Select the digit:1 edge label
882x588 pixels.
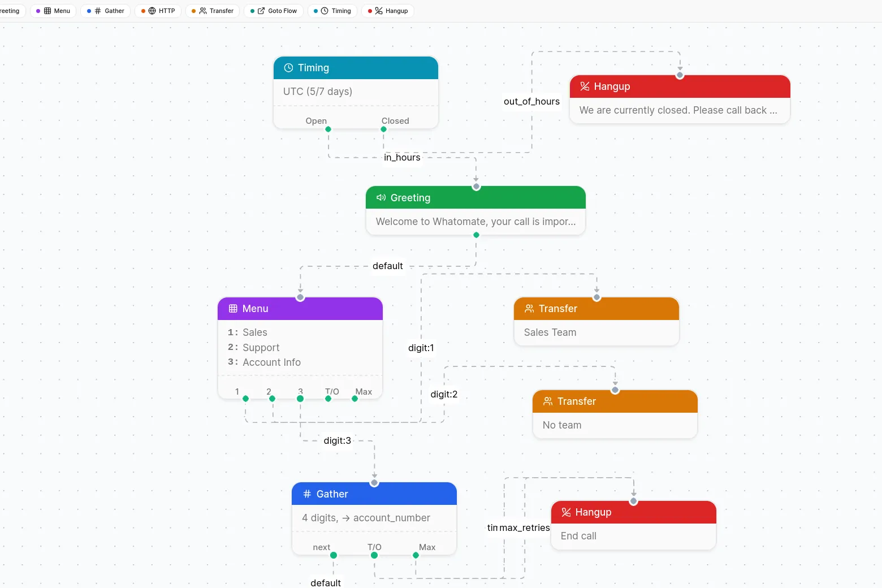(421, 348)
